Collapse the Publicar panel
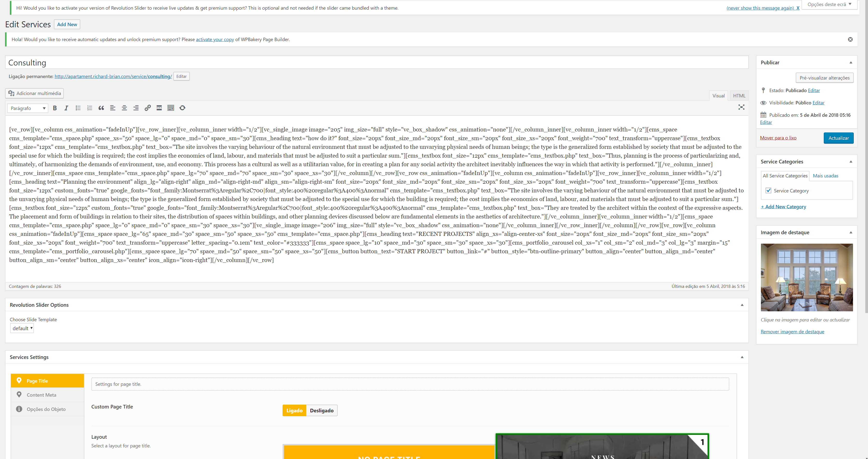Image resolution: width=868 pixels, height=459 pixels. [x=851, y=62]
